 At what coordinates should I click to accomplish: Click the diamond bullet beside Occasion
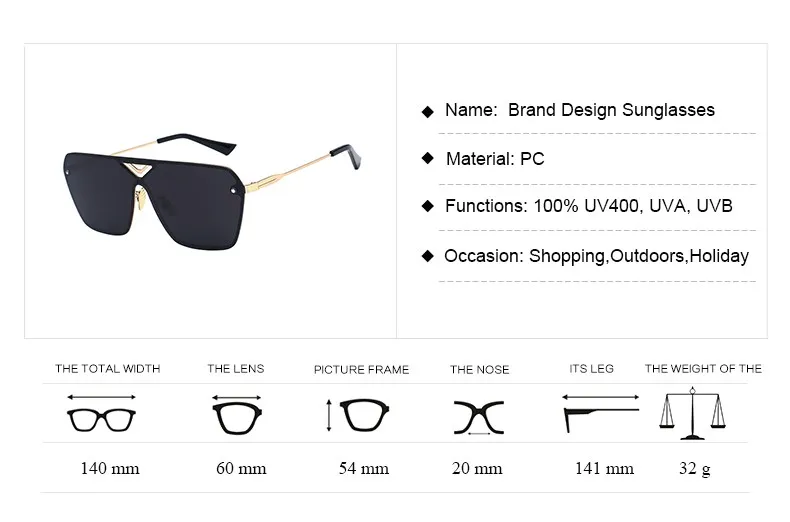tap(428, 256)
